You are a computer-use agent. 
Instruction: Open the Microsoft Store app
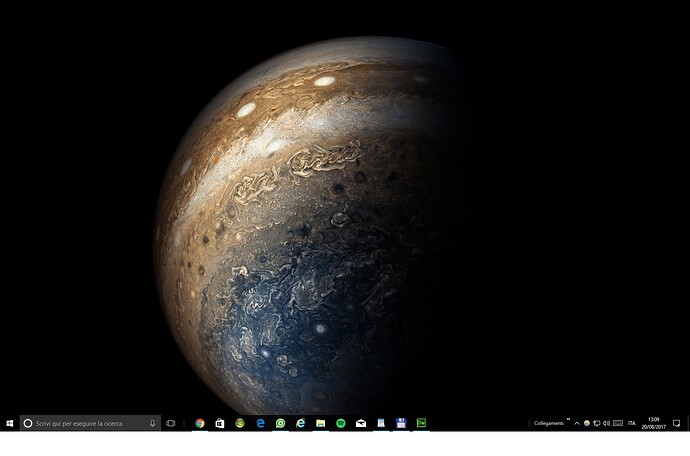point(220,423)
